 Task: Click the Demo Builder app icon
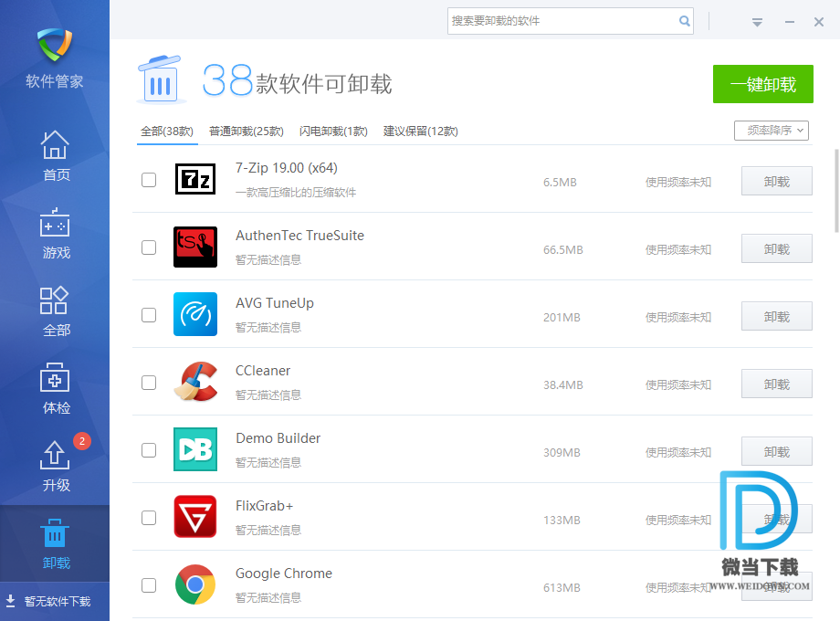pos(195,449)
